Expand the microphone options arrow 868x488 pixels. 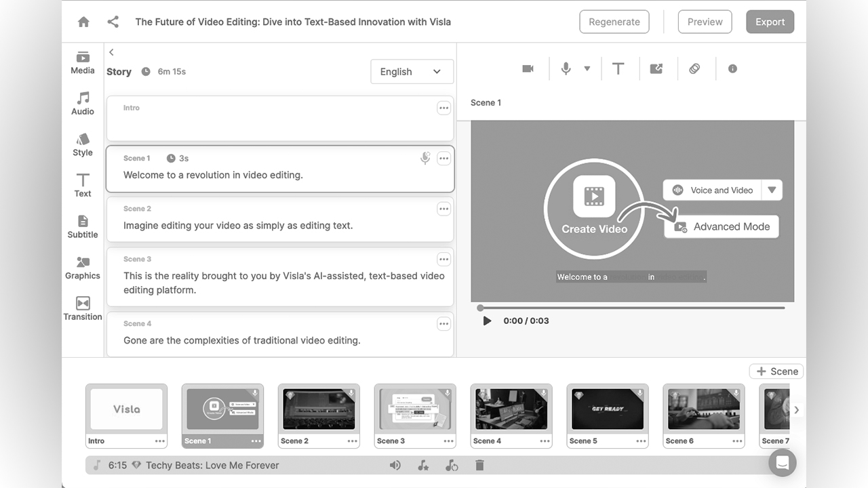[x=587, y=68]
